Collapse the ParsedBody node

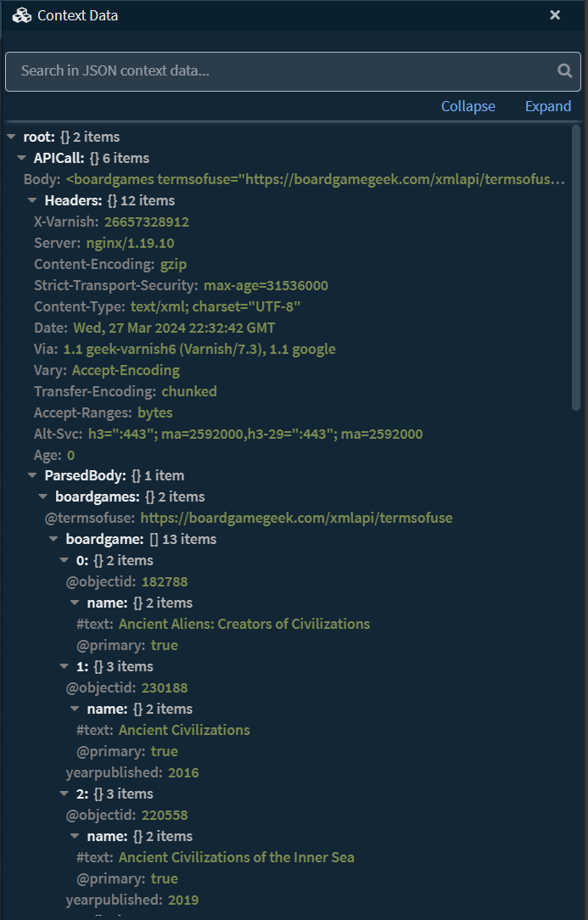[x=31, y=475]
